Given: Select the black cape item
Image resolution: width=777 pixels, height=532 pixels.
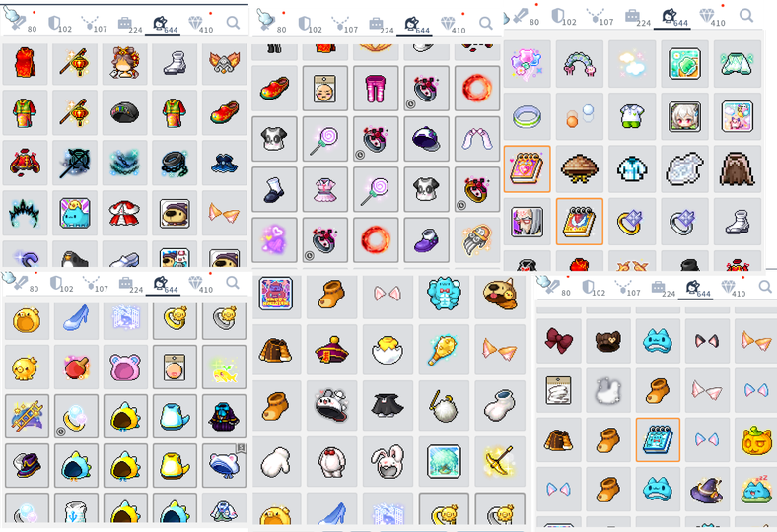Looking at the screenshot, I should (388, 405).
